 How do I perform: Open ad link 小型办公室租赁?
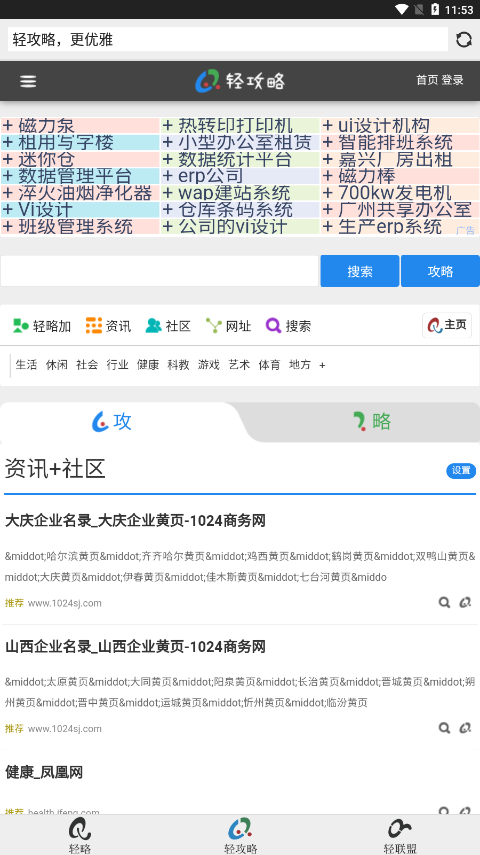coord(240,143)
